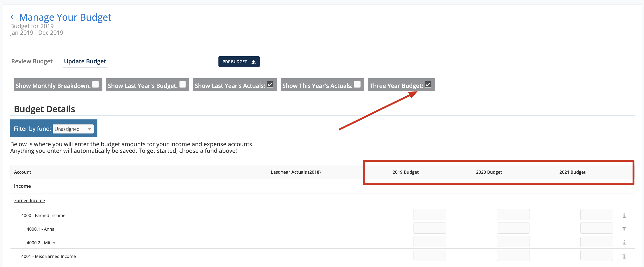644x267 pixels.
Task: Go back using the chevron beside Manage Your Budget
Action: tap(12, 17)
